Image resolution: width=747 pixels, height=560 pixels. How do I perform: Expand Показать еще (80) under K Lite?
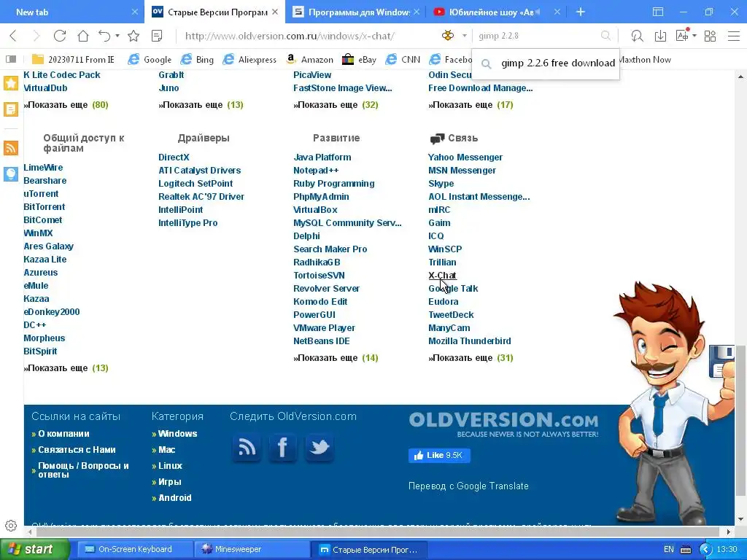coord(66,105)
